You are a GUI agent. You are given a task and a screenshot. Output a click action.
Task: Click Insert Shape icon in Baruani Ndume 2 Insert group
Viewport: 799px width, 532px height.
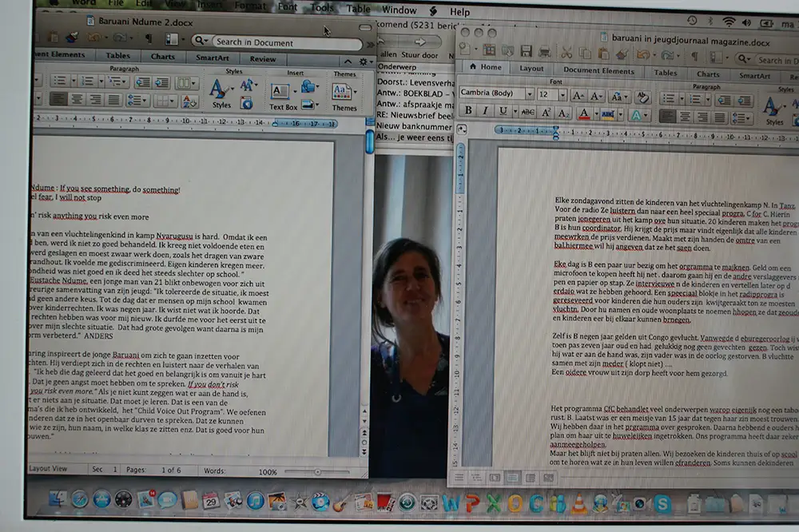pos(308,86)
